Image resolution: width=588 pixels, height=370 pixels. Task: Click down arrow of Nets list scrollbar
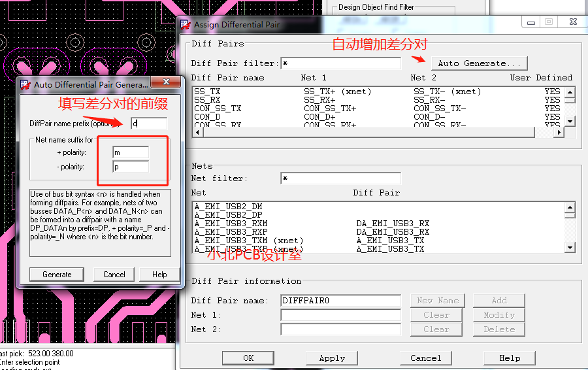[x=570, y=247]
